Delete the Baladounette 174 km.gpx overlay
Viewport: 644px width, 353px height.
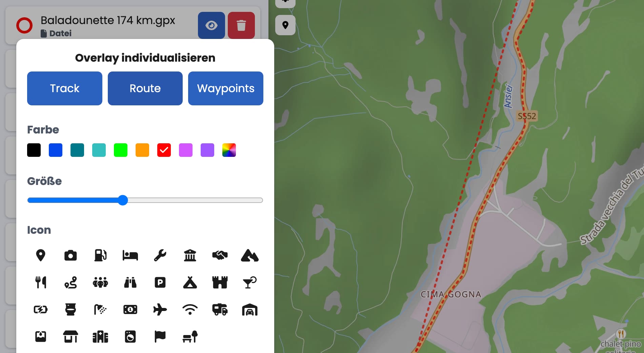click(x=241, y=25)
